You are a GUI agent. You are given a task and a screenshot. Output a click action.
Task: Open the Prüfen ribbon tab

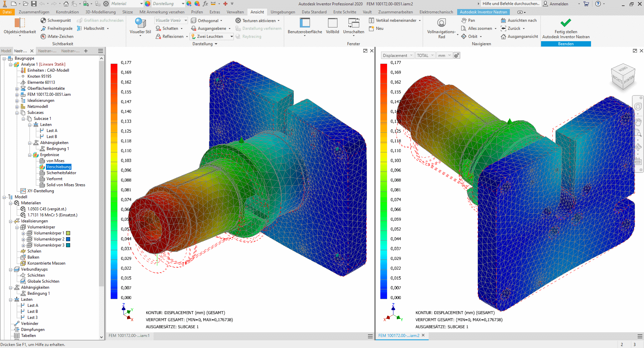coord(197,12)
